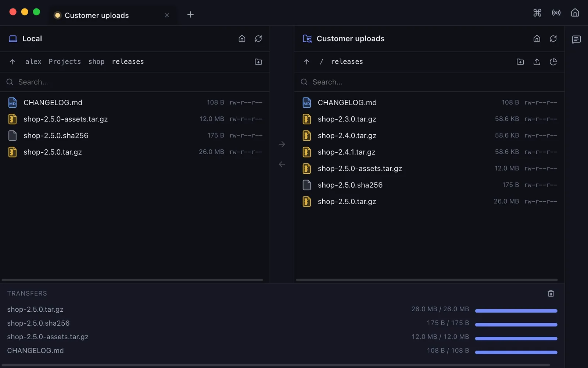Select remote shop-2.3.0.tar.gz file
The image size is (588, 368).
429,119
